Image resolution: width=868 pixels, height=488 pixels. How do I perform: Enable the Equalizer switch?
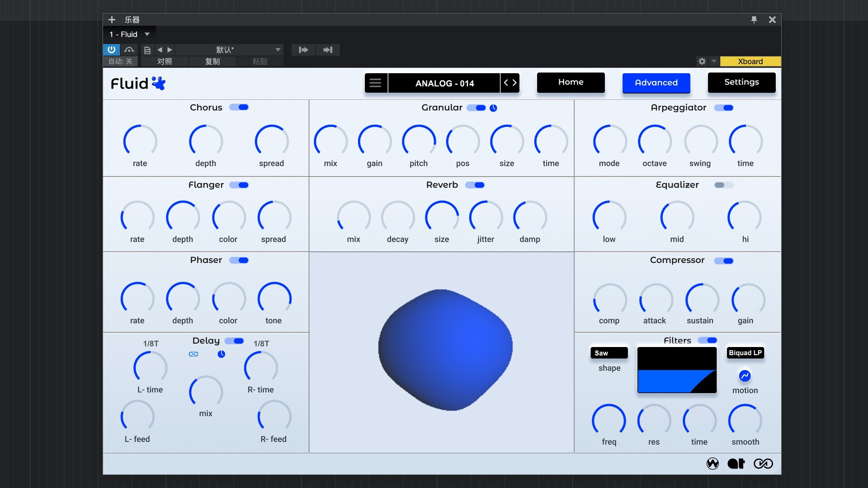point(724,185)
